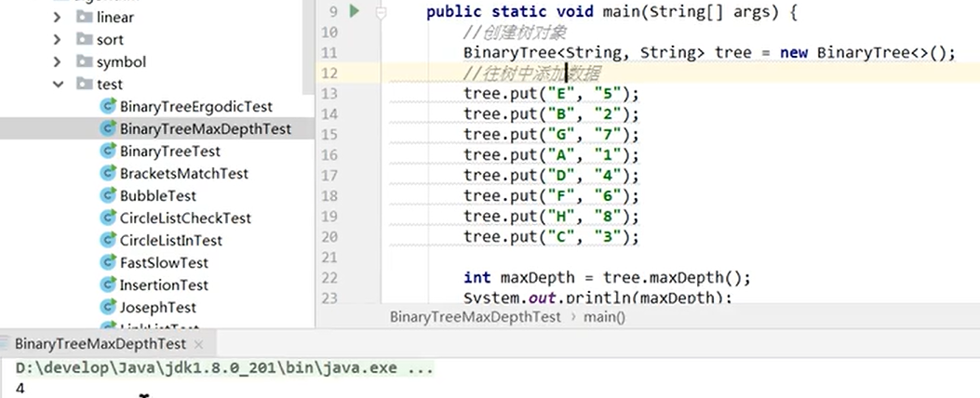The height and width of the screenshot is (398, 980).
Task: Click BubbleTest class icon
Action: pos(109,195)
